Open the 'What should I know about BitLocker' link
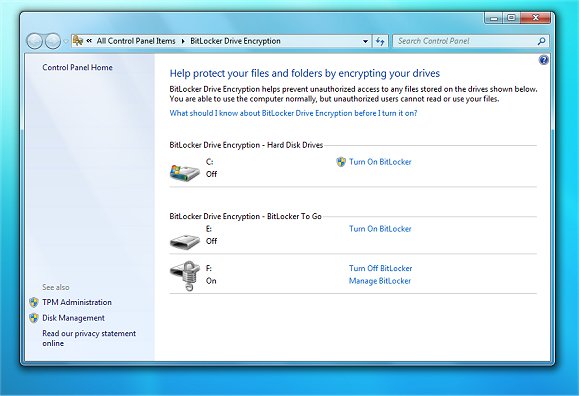The width and height of the screenshot is (579, 396). [293, 113]
